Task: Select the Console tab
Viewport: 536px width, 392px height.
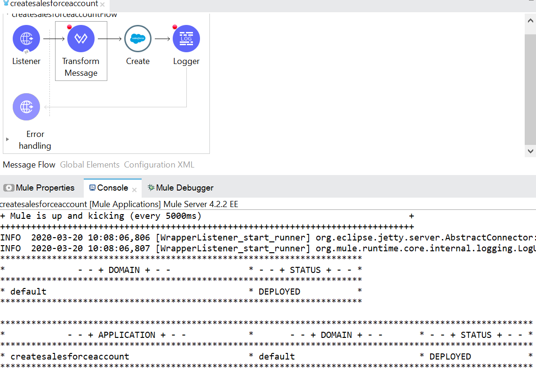Action: point(112,188)
